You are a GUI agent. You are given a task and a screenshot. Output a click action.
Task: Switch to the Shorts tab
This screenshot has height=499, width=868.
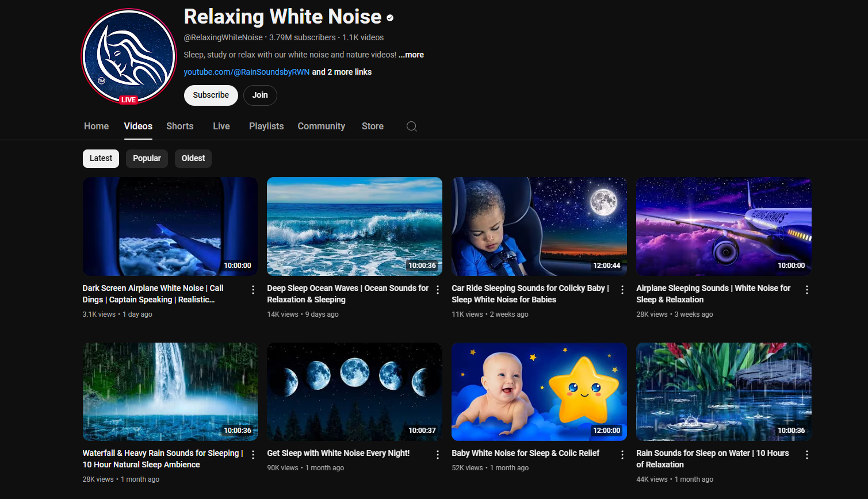(180, 126)
